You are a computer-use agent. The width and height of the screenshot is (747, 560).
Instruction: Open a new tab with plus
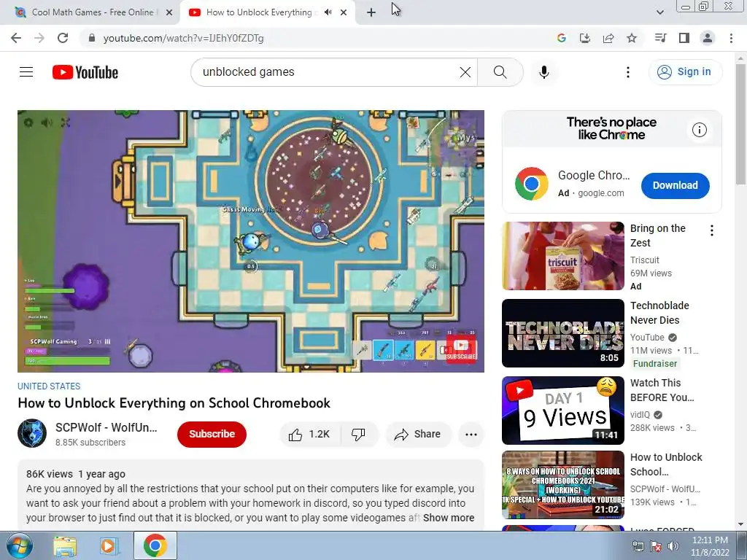click(371, 13)
